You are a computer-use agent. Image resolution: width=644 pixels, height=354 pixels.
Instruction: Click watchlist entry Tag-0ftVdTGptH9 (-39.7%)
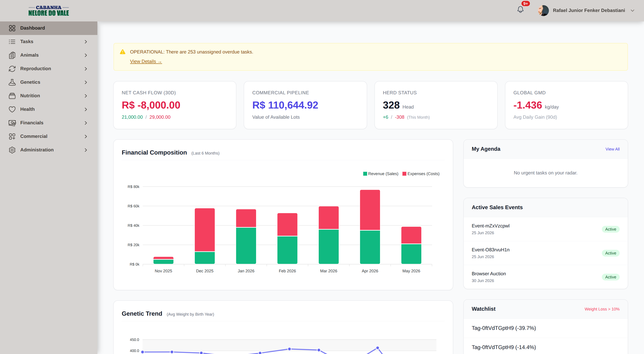pos(504,328)
